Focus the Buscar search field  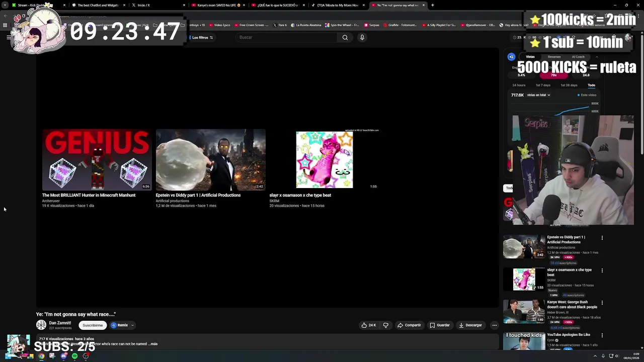point(287,37)
